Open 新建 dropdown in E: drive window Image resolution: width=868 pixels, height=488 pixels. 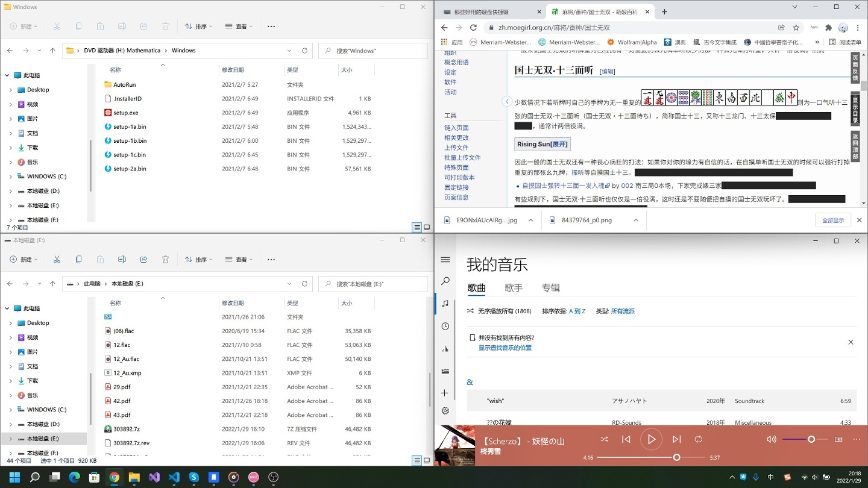coord(24,260)
